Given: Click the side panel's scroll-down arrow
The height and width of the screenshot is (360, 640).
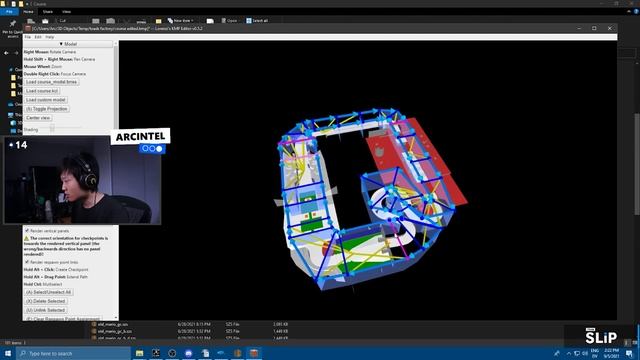Looking at the screenshot, I should (116, 318).
